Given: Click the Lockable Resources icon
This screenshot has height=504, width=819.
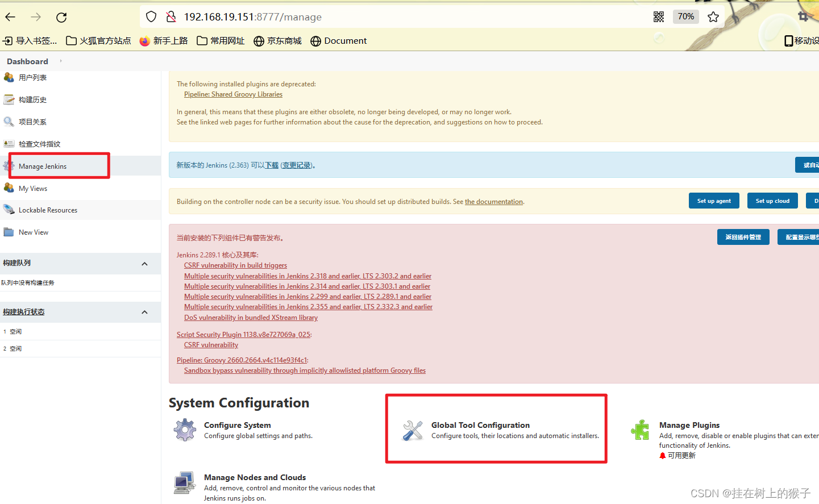Looking at the screenshot, I should (9, 210).
